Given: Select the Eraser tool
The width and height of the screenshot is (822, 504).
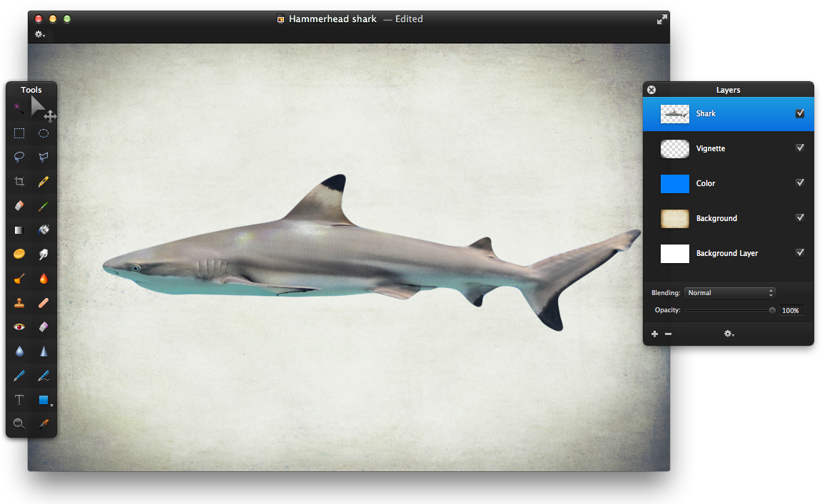Looking at the screenshot, I should pyautogui.click(x=19, y=205).
